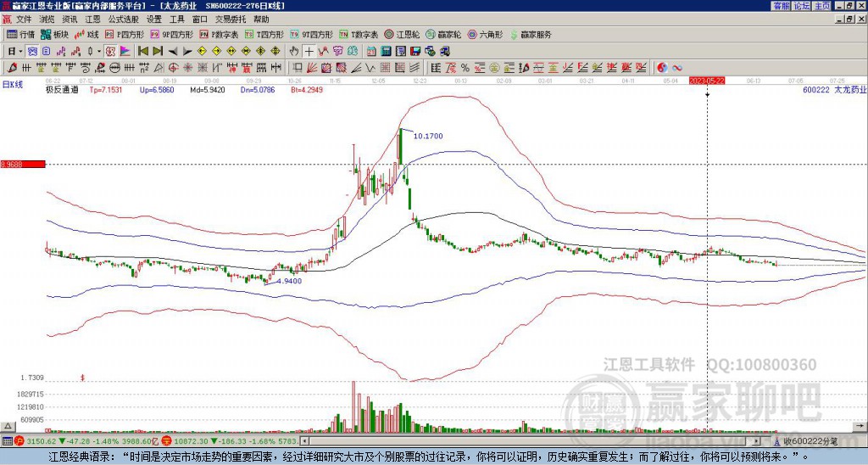Click the floppy disk save icon
This screenshot has width=868, height=465.
(415, 52)
